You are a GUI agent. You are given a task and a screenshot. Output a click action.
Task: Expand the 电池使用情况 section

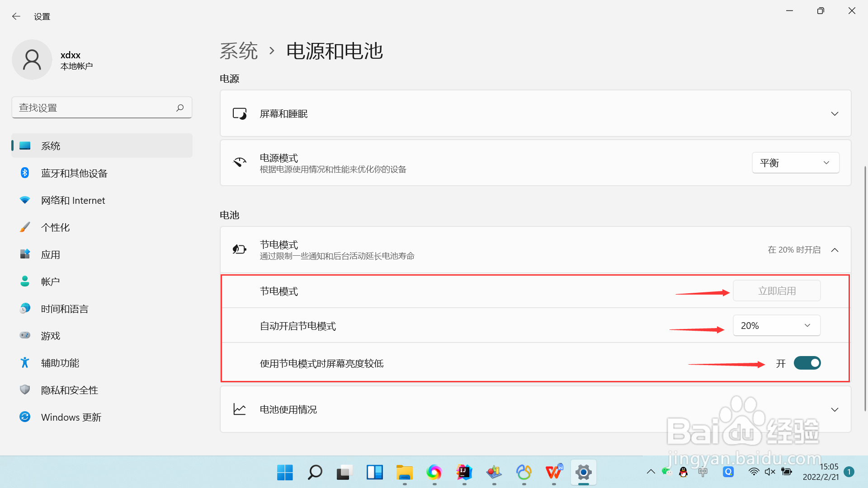coord(835,409)
